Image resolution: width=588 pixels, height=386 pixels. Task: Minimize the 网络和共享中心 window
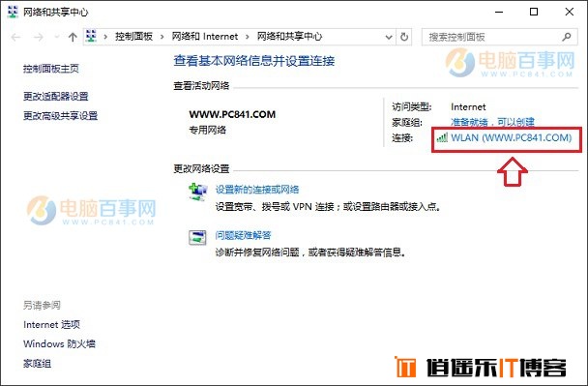(x=499, y=12)
